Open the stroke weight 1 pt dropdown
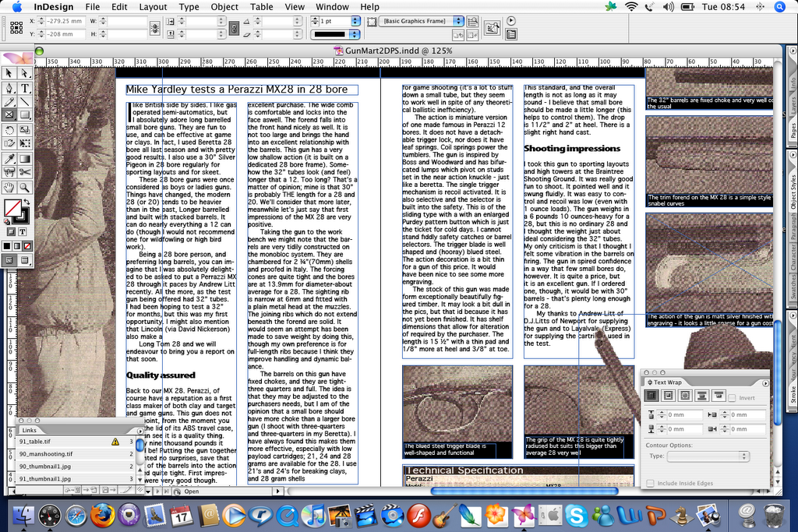This screenshot has width=798, height=532. coord(355,21)
